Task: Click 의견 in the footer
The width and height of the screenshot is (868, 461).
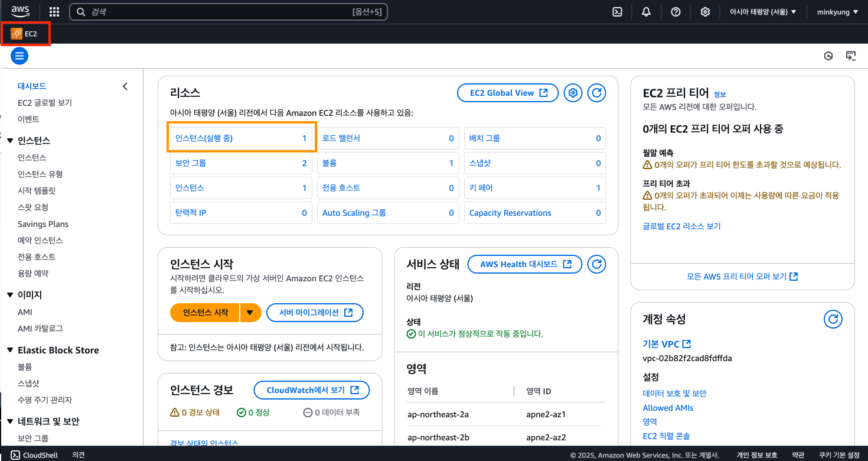Action: [79, 455]
